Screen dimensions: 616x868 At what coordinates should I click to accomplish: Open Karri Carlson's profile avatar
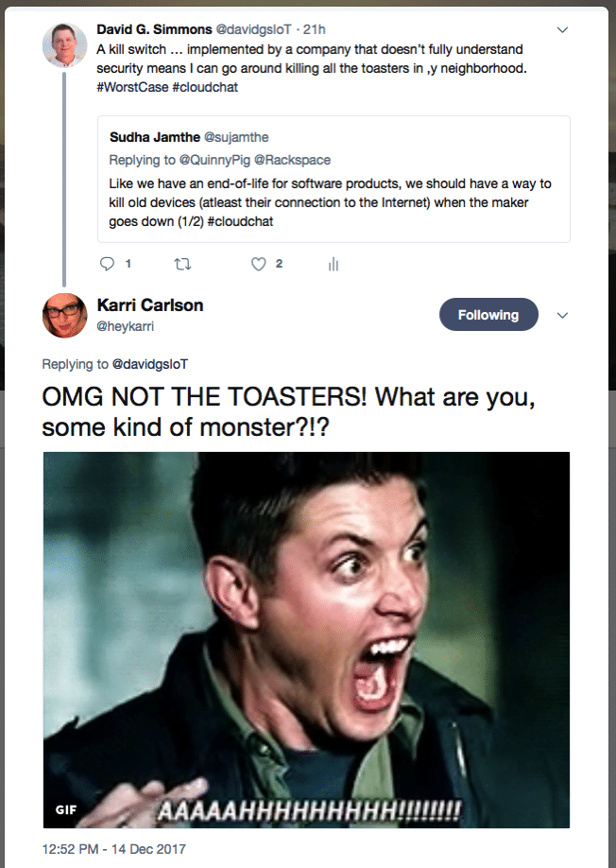pos(64,315)
